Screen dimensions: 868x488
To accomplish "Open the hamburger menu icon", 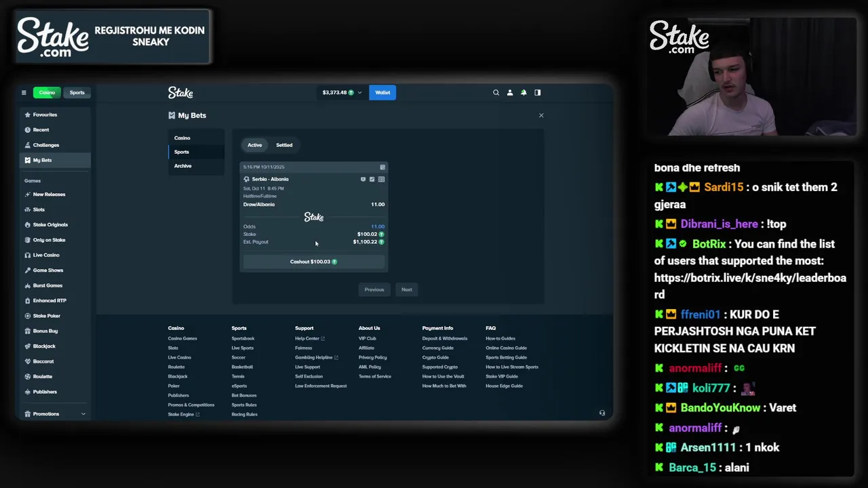I will pyautogui.click(x=24, y=92).
